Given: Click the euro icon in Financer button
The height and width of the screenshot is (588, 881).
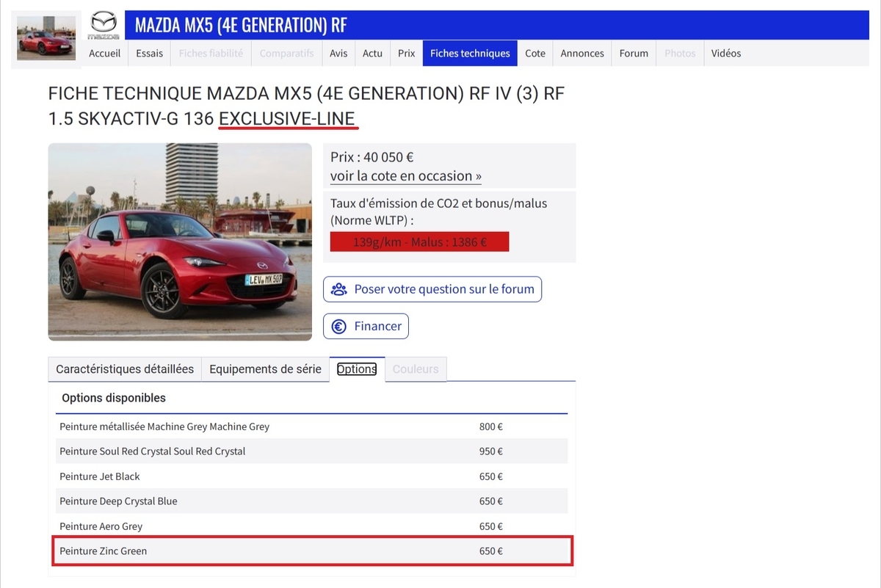Looking at the screenshot, I should pyautogui.click(x=339, y=327).
